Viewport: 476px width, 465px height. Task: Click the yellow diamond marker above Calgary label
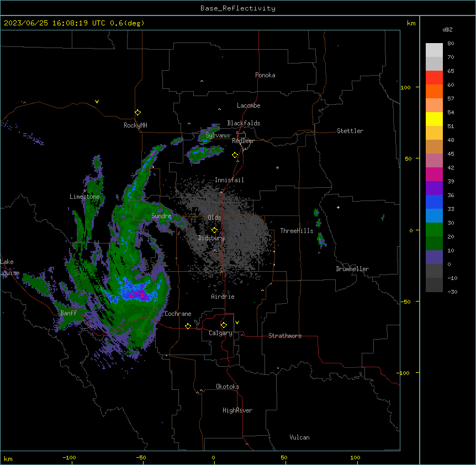(224, 325)
